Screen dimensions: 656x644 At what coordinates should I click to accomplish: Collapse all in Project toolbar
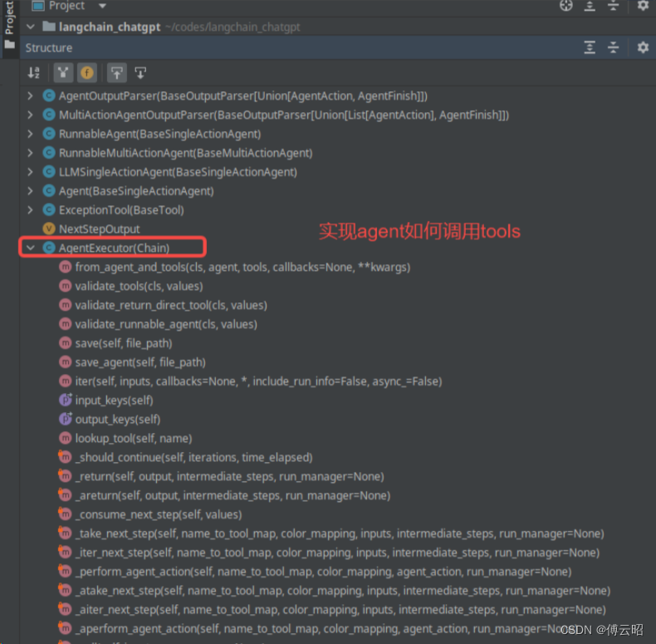[x=613, y=6]
